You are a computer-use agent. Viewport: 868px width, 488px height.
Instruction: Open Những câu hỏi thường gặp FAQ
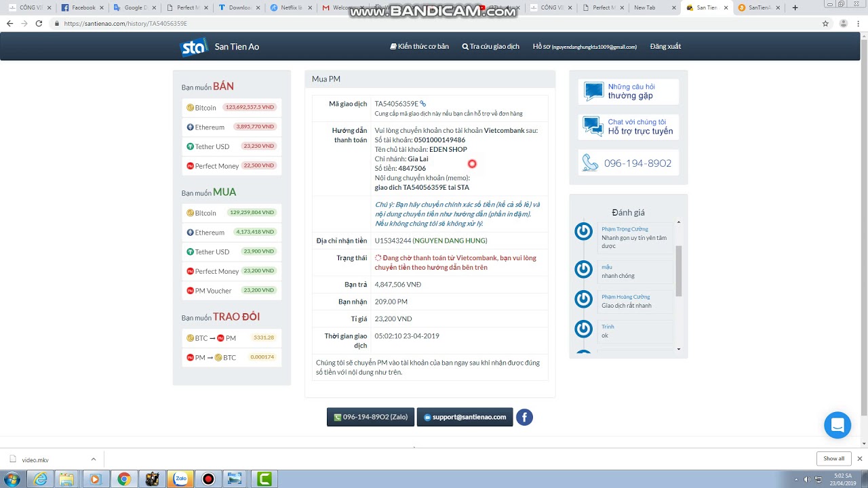click(x=628, y=91)
